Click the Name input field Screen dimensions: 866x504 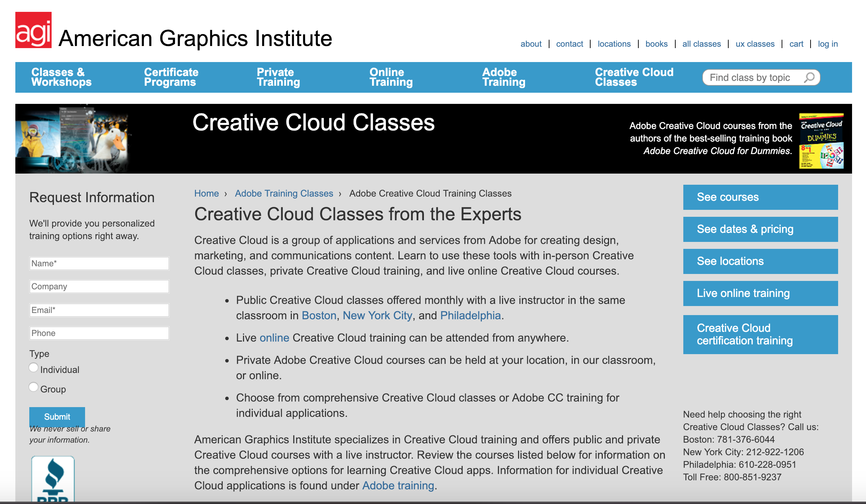coord(99,264)
